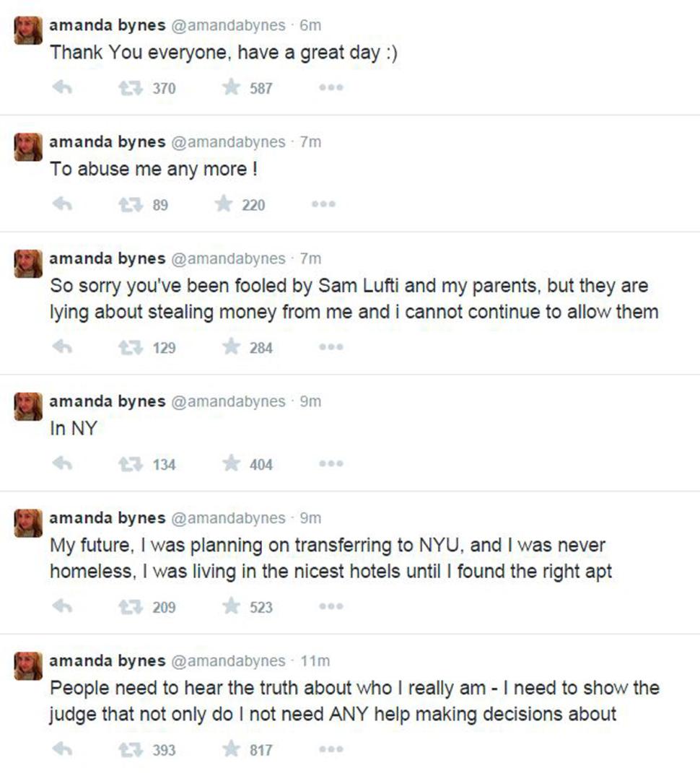
Task: Open the 11m timestamp on the last tweet
Action: [315, 661]
